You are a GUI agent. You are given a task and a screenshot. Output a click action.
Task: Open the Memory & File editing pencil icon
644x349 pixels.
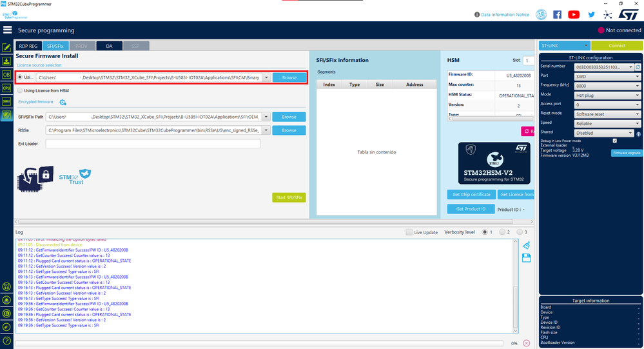[x=6, y=48]
